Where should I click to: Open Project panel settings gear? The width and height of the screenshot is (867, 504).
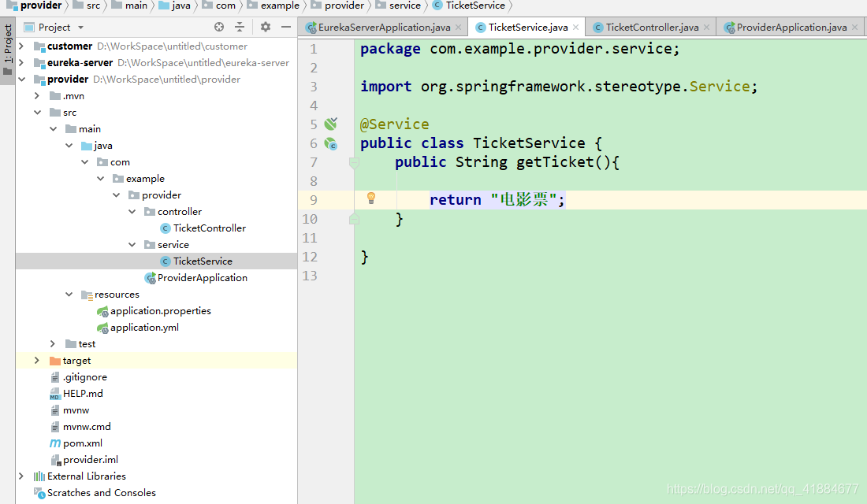tap(266, 27)
